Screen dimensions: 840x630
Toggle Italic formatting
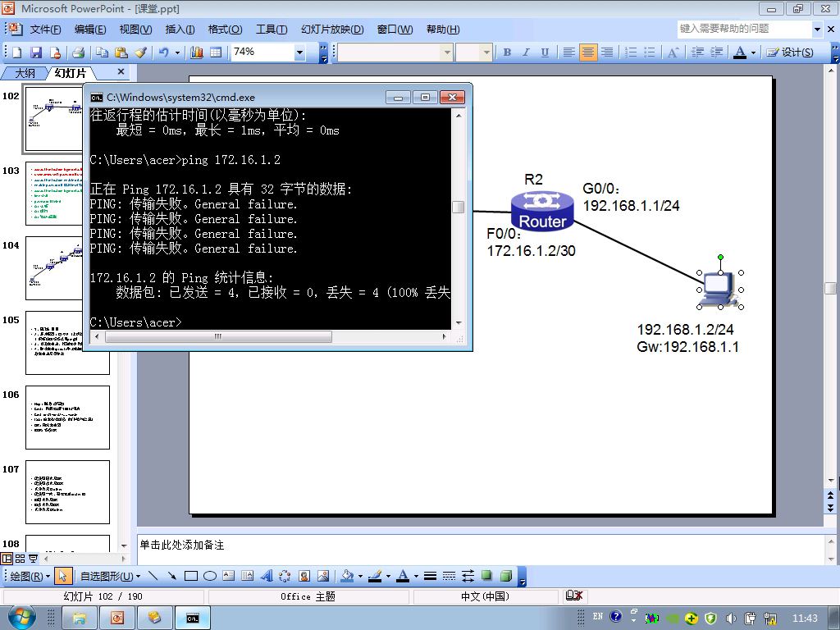[526, 52]
